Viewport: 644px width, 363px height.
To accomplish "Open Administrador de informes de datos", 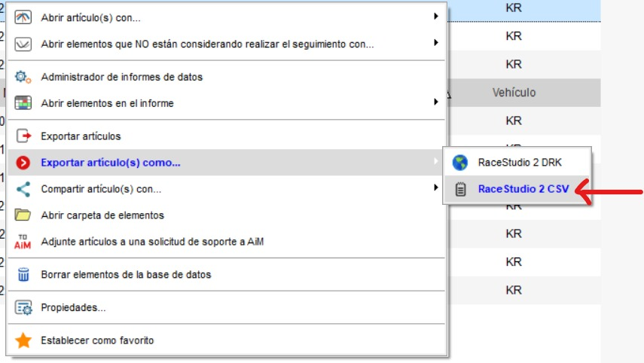I will [227, 77].
